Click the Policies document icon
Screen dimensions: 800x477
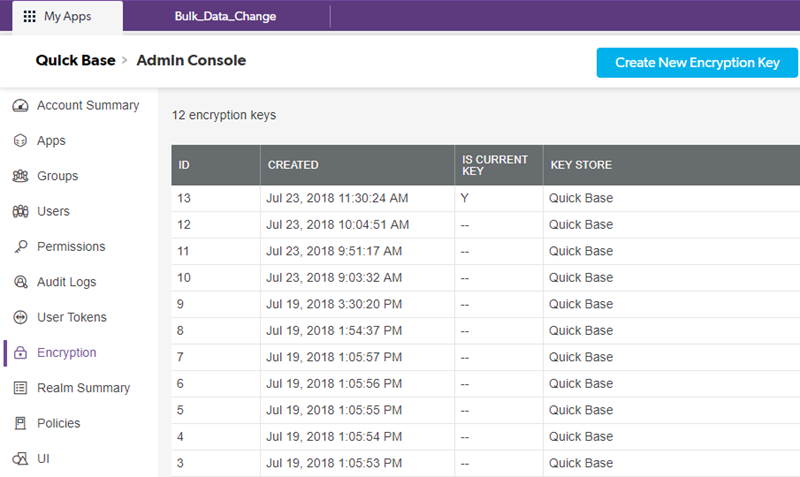point(20,423)
